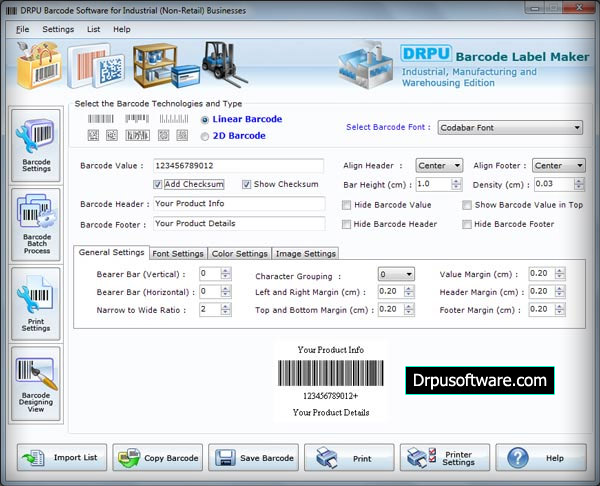Enable Hide Barcode Value checkbox

point(346,205)
